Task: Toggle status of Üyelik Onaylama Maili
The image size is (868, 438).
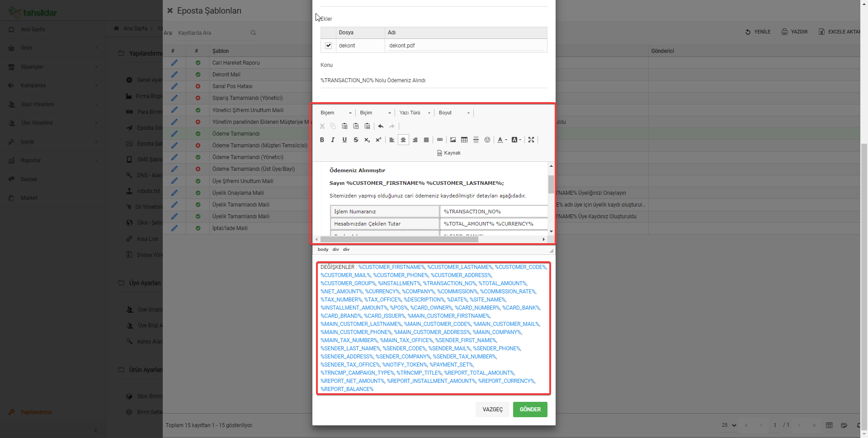Action: (x=198, y=193)
